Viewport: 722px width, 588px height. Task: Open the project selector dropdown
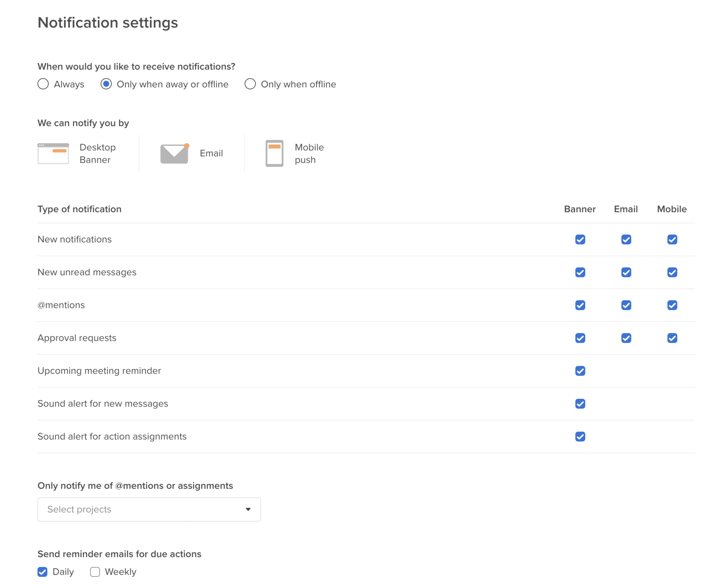click(x=148, y=509)
